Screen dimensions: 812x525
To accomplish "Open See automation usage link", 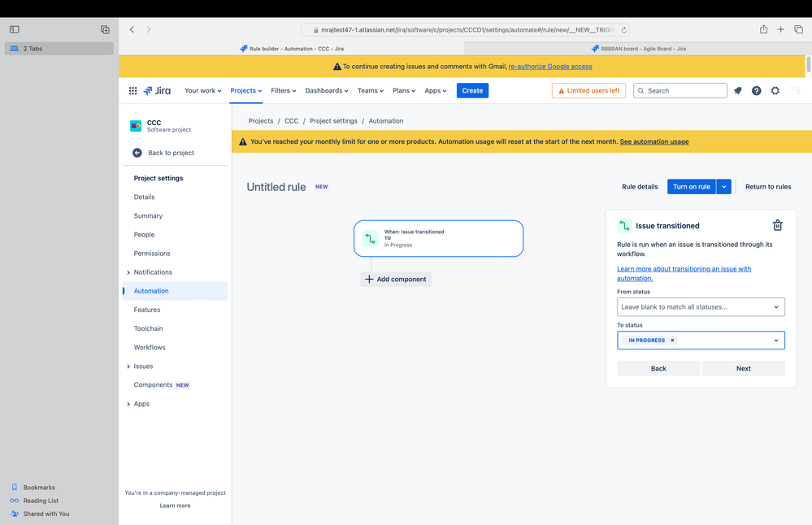I will tap(654, 141).
